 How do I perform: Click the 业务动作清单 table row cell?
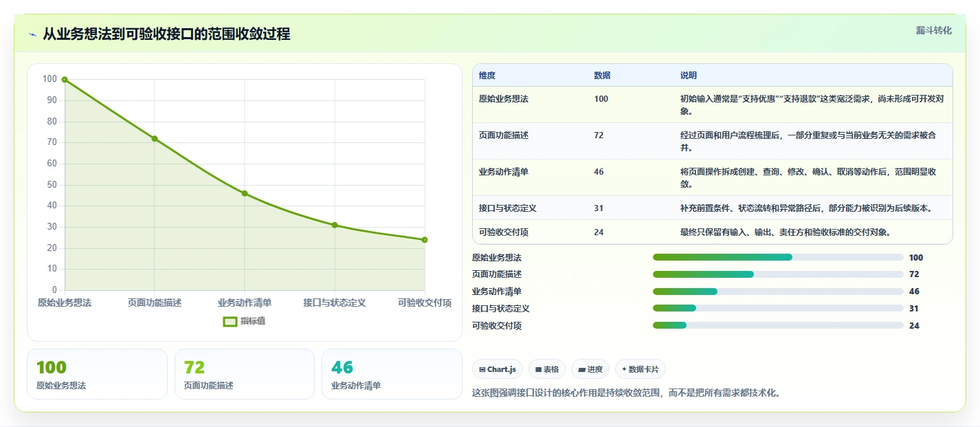tap(504, 172)
